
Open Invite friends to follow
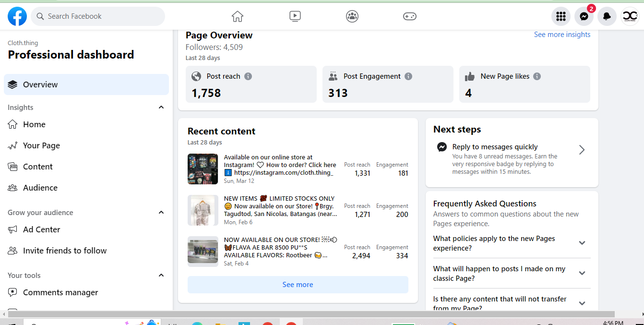pyautogui.click(x=86, y=251)
